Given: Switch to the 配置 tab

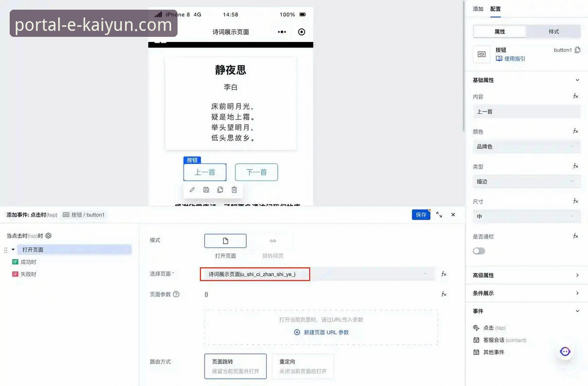Looking at the screenshot, I should pyautogui.click(x=495, y=9).
